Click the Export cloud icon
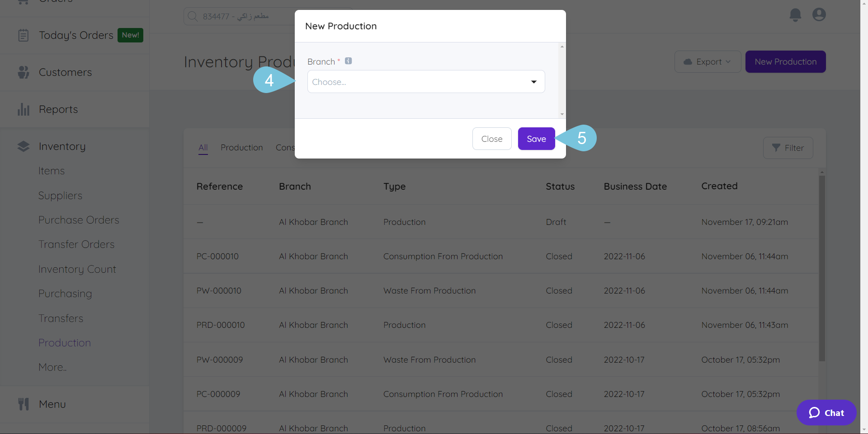 pyautogui.click(x=689, y=61)
